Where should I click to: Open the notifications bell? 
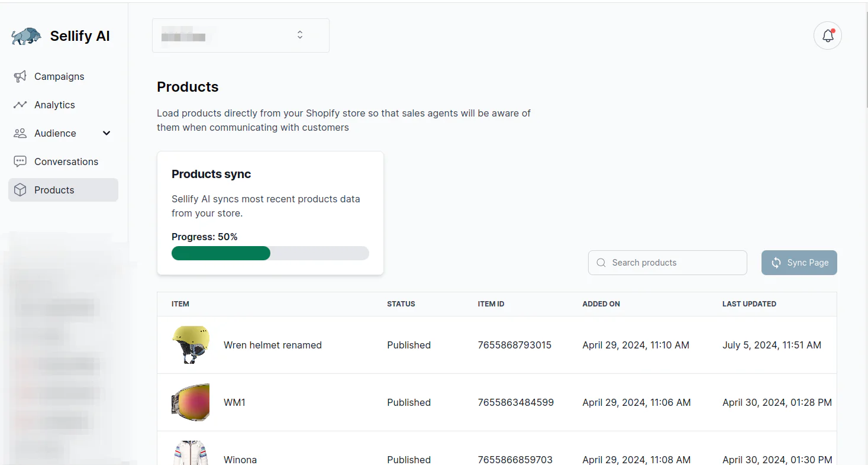(x=828, y=36)
